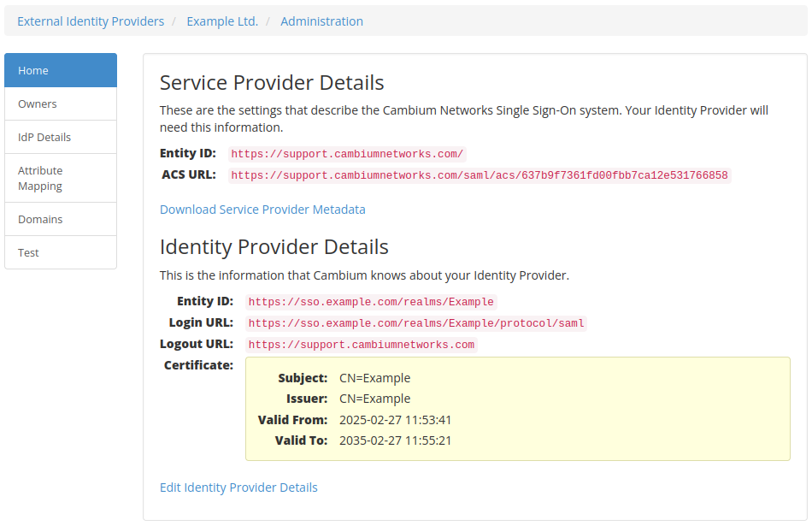Screen dimensions: 812x526
Task: Download Service Provider Metadata
Action: [262, 210]
